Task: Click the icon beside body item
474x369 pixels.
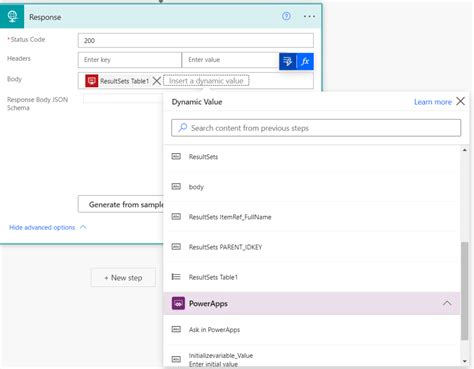Action: click(x=176, y=186)
